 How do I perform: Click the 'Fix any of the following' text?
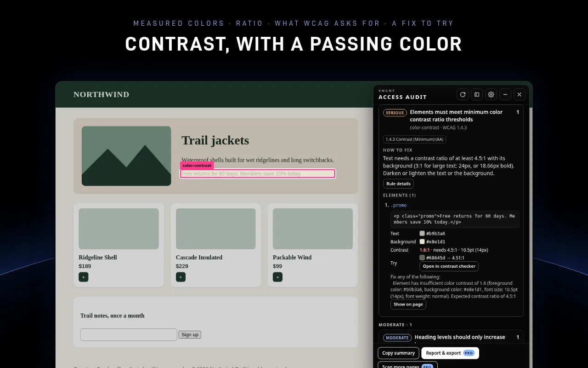tap(415, 277)
